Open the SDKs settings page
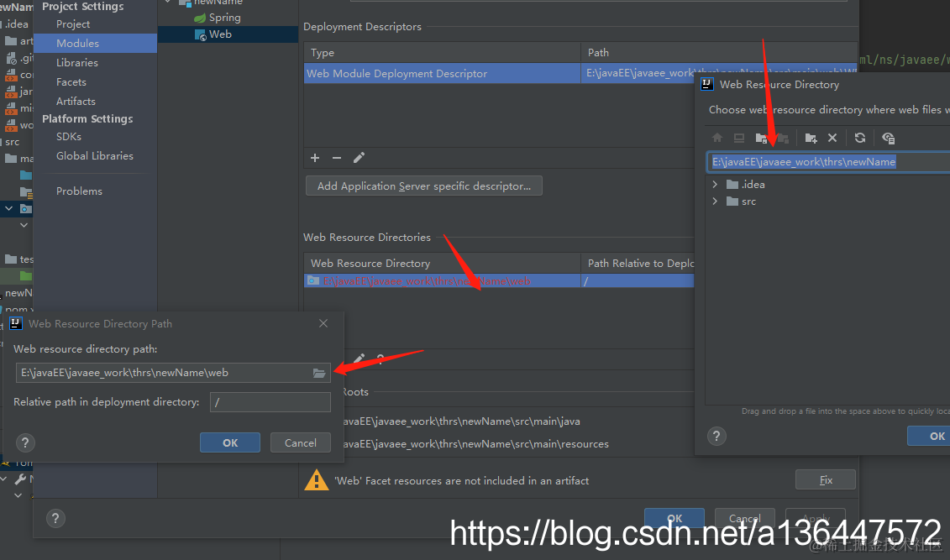The height and width of the screenshot is (560, 950). click(69, 137)
